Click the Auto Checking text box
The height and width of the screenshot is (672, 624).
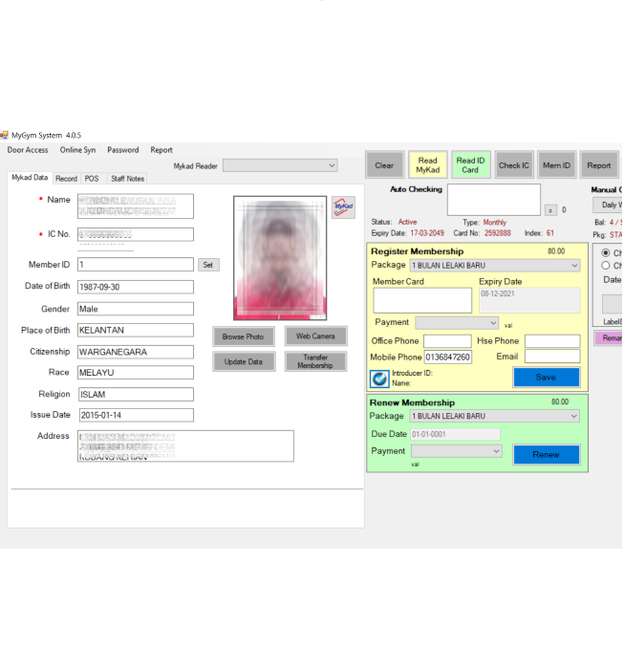494,200
